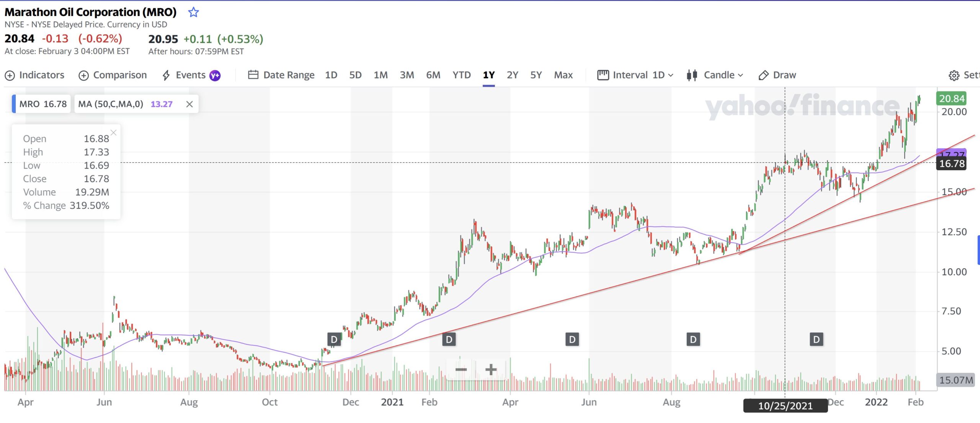Open chart Settings gear icon
Screen dimensions: 980x423
954,76
